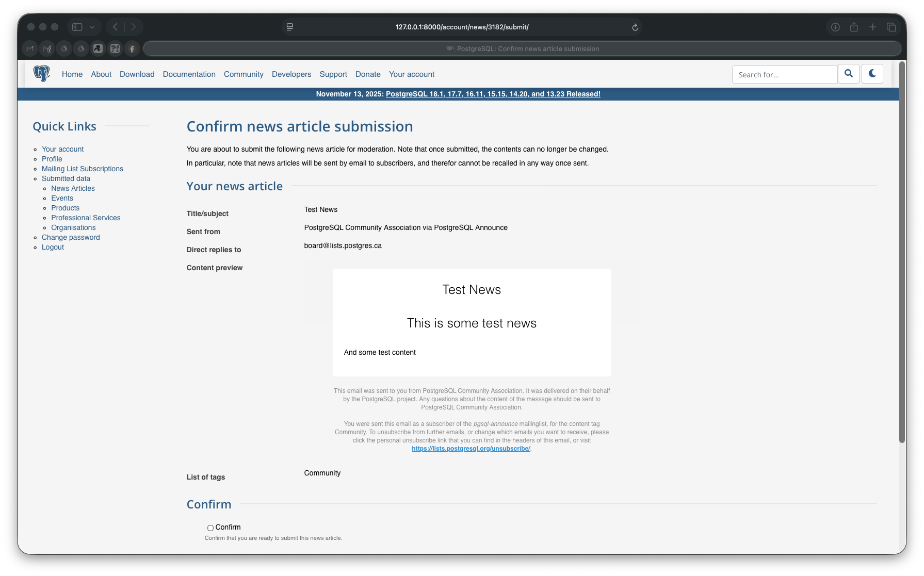This screenshot has height=576, width=924.
Task: Click the News Articles quick link
Action: 73,188
